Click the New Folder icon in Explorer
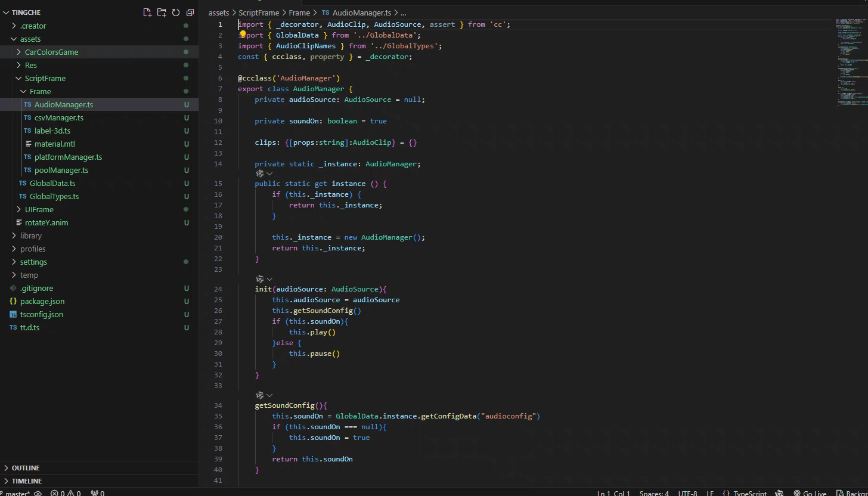 point(162,13)
